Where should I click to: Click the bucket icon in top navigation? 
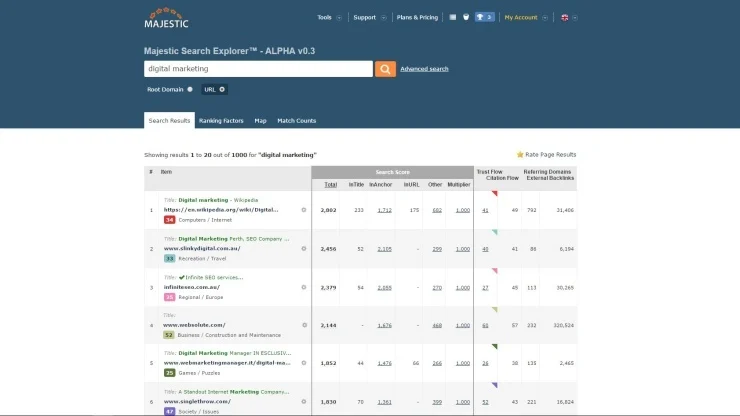[465, 17]
